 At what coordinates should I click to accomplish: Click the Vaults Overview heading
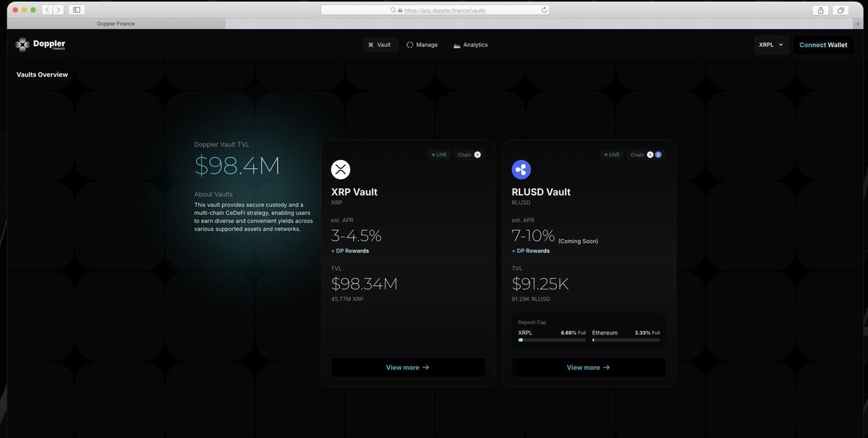pyautogui.click(x=42, y=75)
